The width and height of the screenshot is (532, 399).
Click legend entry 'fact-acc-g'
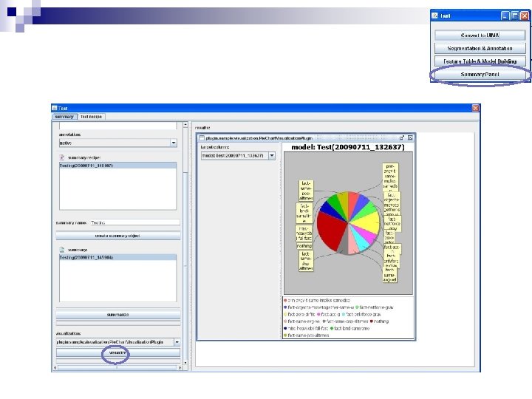[328, 315]
